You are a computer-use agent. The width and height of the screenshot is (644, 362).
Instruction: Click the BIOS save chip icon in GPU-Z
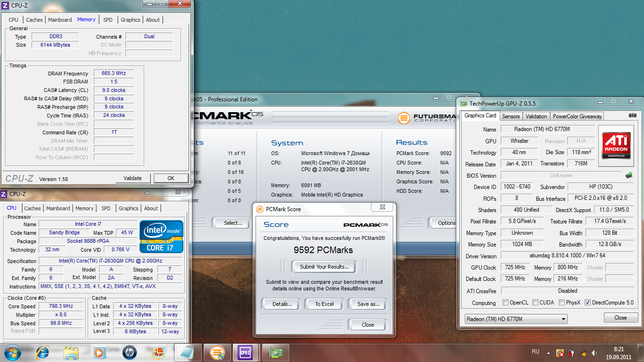[629, 175]
